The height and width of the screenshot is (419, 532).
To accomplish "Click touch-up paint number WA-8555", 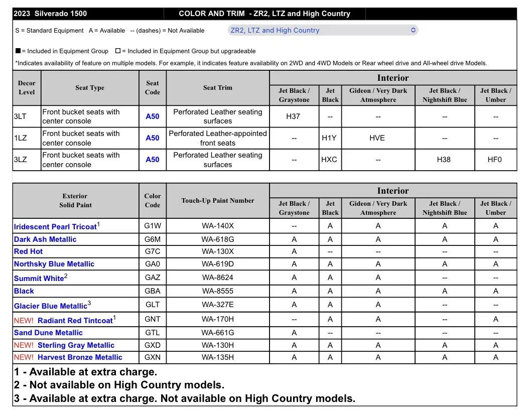I will [217, 291].
